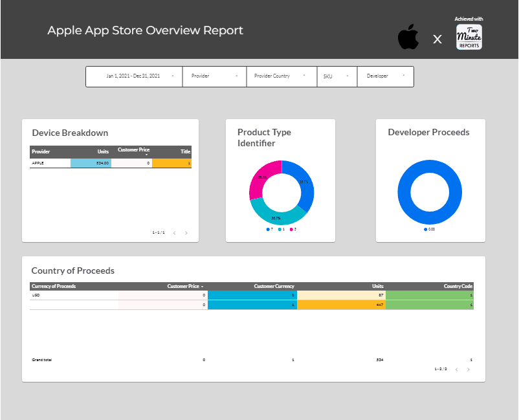The width and height of the screenshot is (519, 420).
Task: Click the blue legend dot labeled 7
Action: 269,229
